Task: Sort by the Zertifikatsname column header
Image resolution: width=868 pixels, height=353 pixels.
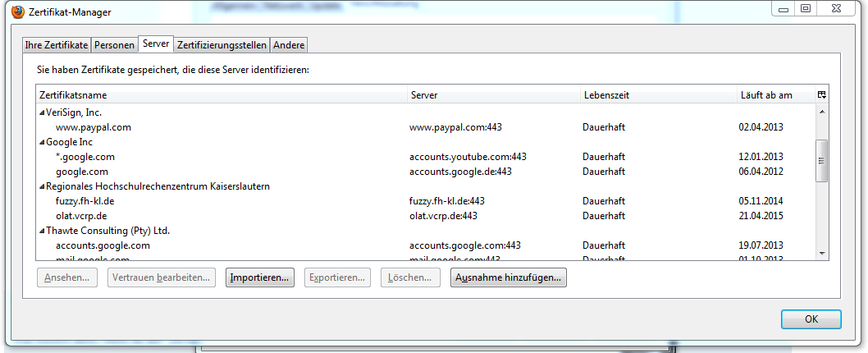Action: 222,95
